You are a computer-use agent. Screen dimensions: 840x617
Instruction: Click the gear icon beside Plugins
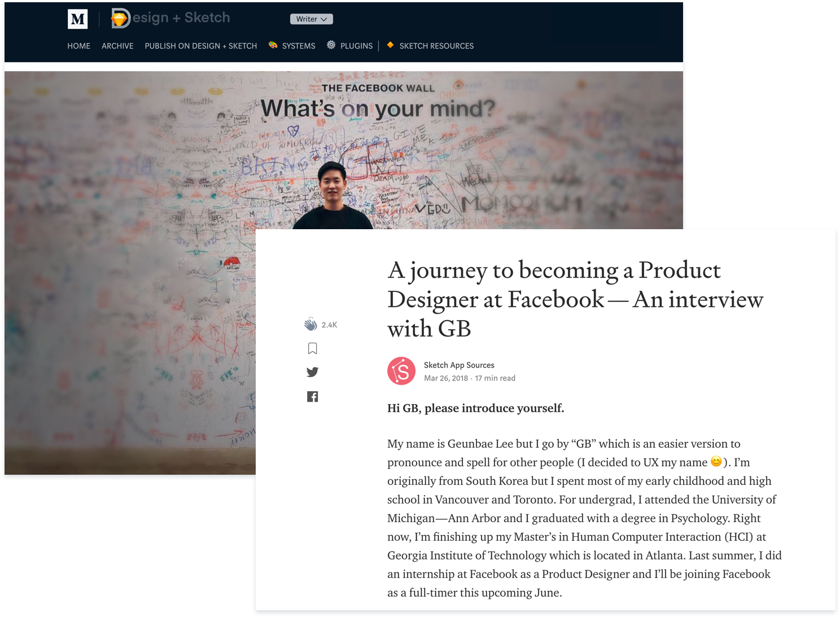[x=331, y=45]
